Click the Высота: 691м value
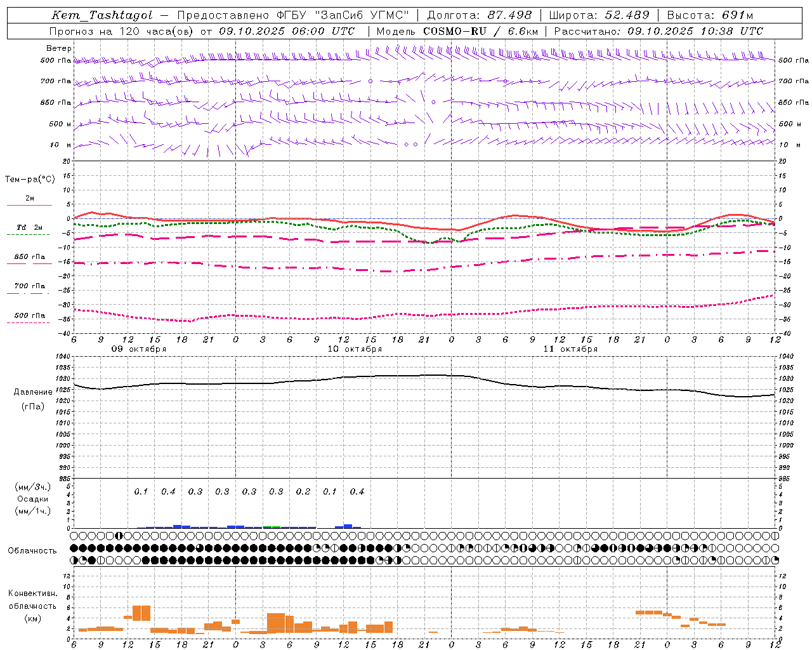This screenshot has height=650, width=812. pos(710,15)
